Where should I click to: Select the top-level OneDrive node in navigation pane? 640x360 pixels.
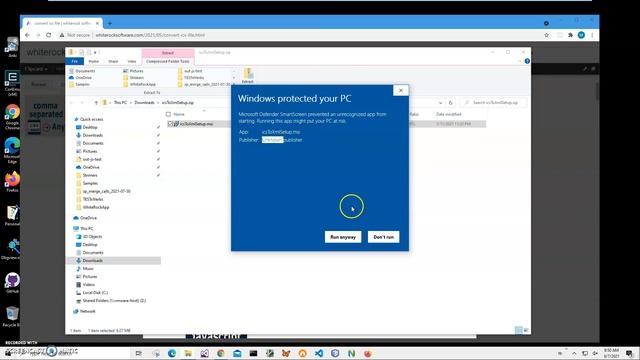[x=85, y=218]
